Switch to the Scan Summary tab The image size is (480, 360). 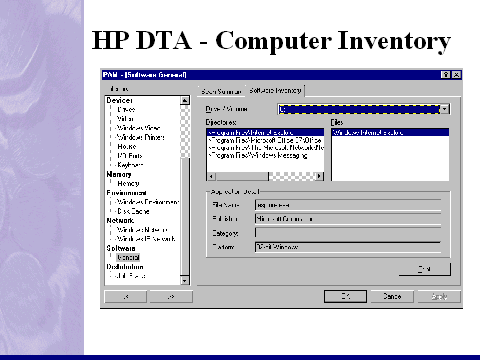221,91
